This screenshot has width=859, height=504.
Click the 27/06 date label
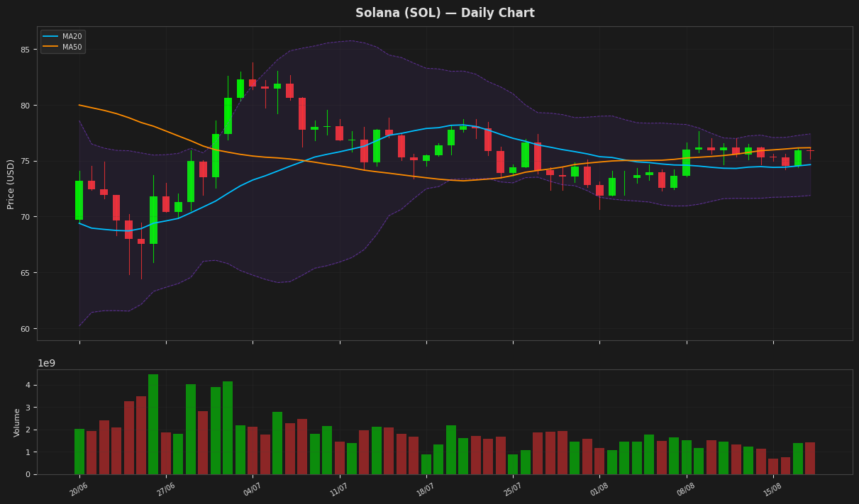(x=166, y=490)
